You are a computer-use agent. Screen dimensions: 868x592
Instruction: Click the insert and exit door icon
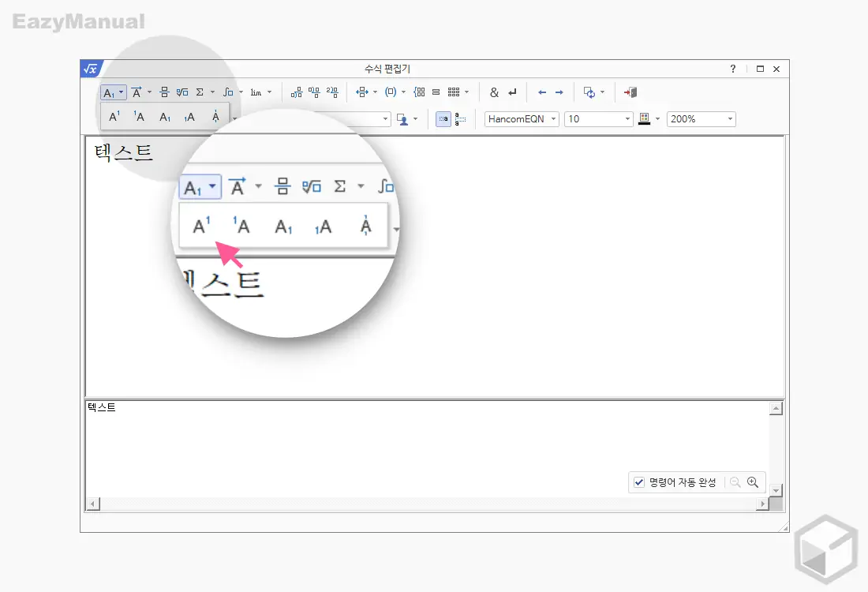pos(630,92)
